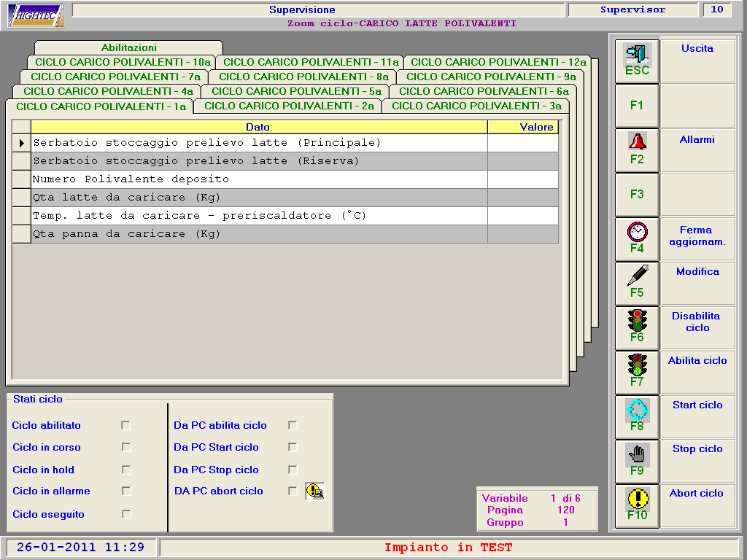The height and width of the screenshot is (560, 747).
Task: Click the F8 start cycle target icon
Action: click(x=637, y=410)
